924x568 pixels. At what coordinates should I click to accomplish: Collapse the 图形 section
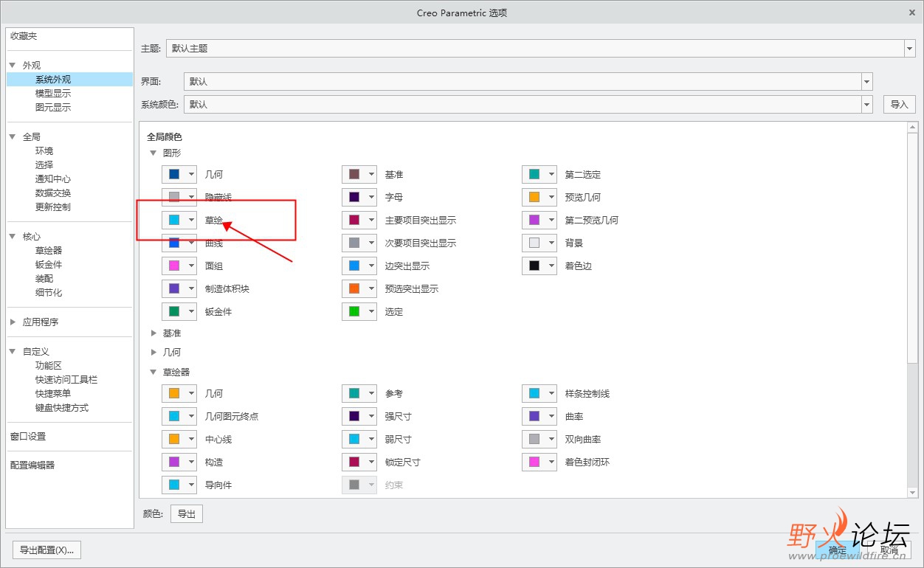point(154,153)
